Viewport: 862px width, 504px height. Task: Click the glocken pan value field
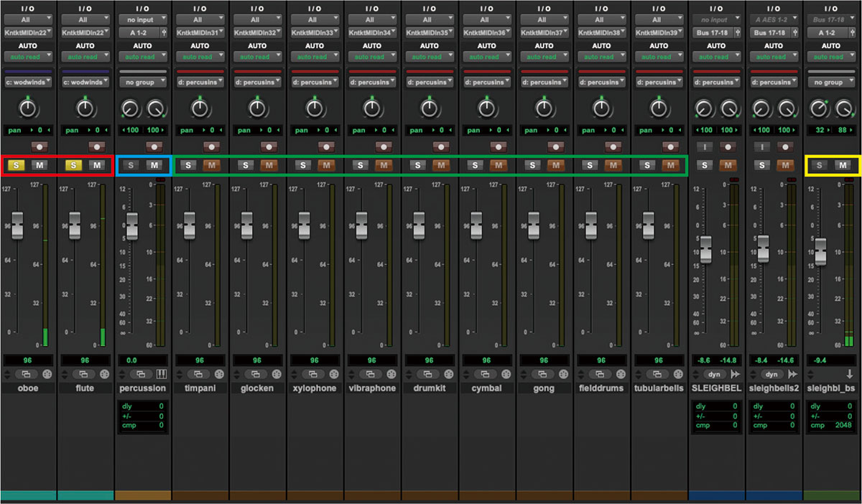click(256, 130)
